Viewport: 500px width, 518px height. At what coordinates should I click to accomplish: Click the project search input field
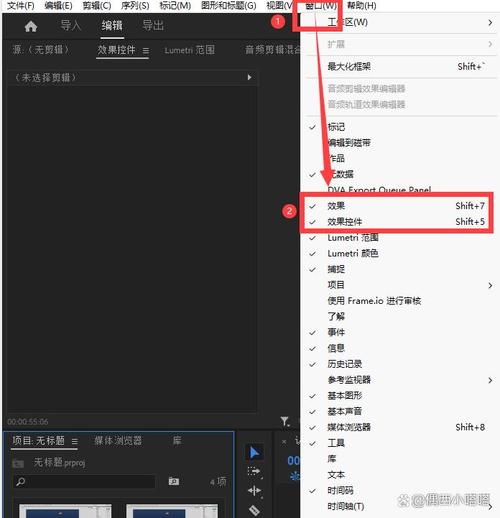coord(84,481)
